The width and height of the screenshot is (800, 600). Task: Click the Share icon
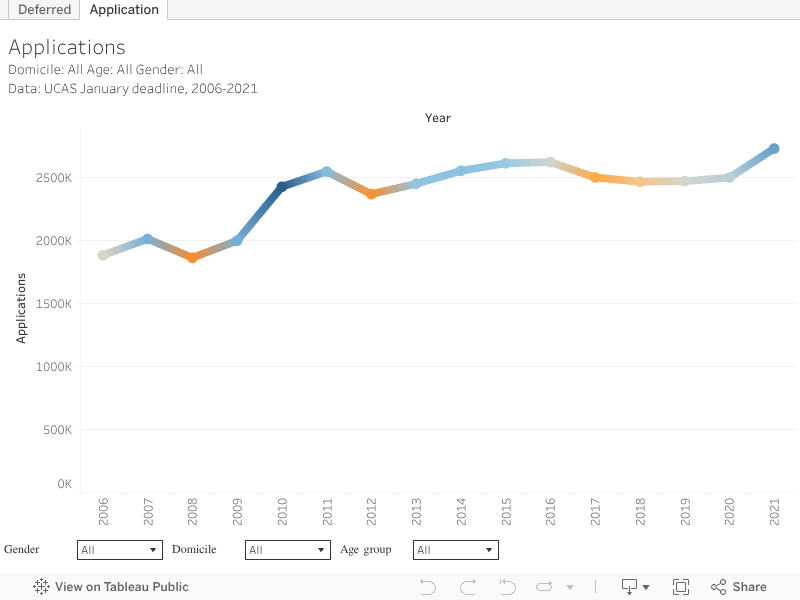pos(718,587)
